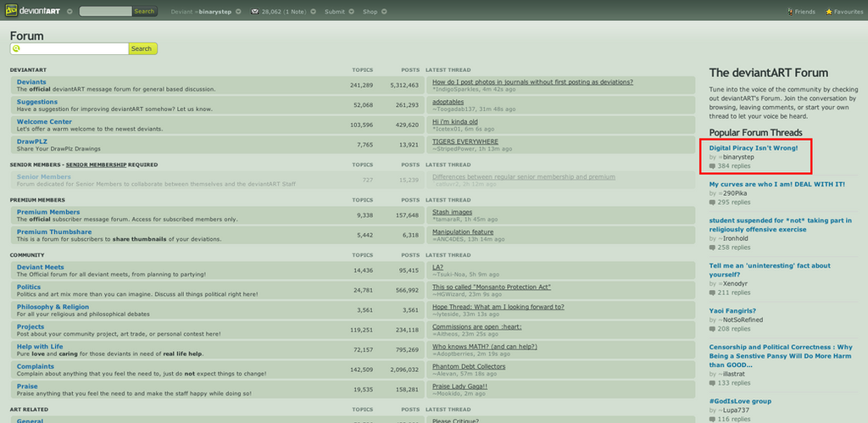This screenshot has height=423, width=868.
Task: Open the Welcome Center forum
Action: coord(44,122)
